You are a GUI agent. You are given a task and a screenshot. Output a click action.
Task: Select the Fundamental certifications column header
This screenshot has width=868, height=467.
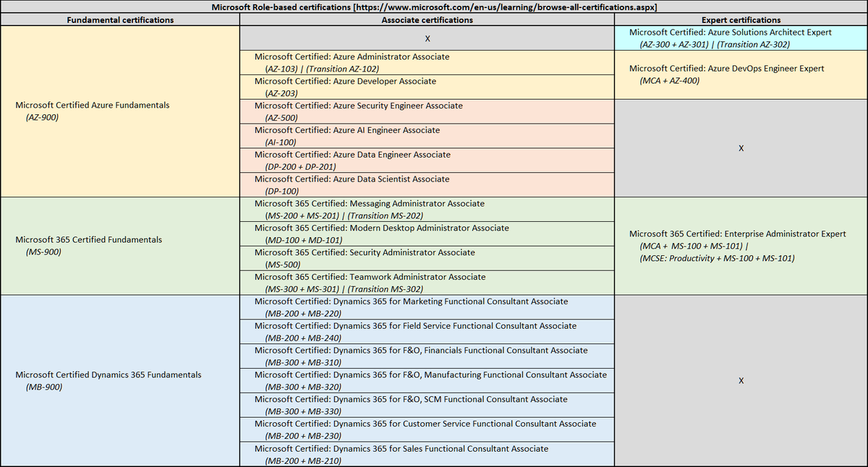click(x=120, y=20)
